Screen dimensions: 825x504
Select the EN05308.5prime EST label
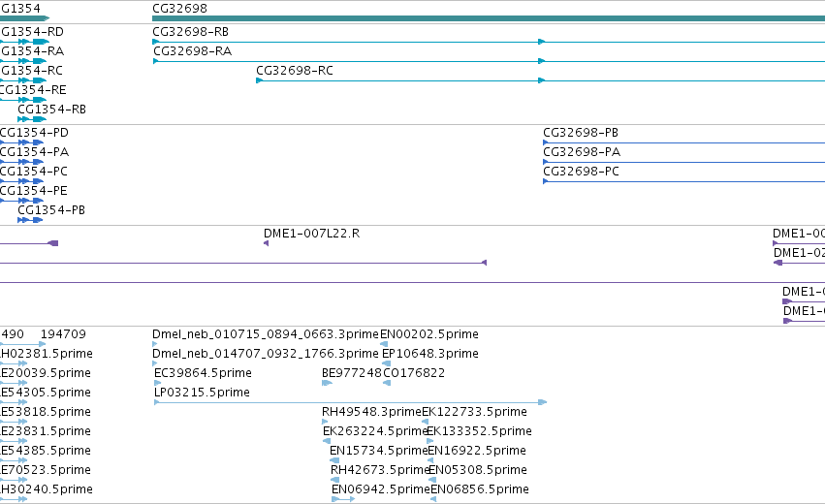tap(478, 471)
